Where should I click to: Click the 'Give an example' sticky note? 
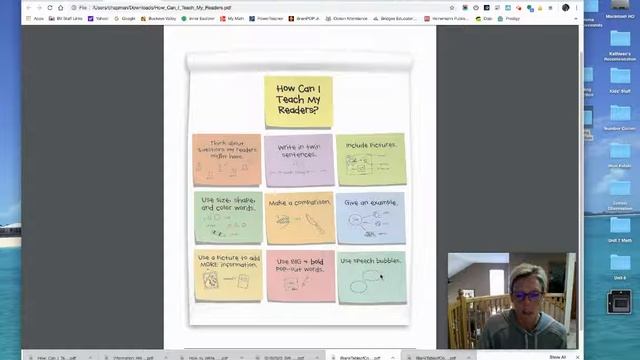(x=371, y=218)
